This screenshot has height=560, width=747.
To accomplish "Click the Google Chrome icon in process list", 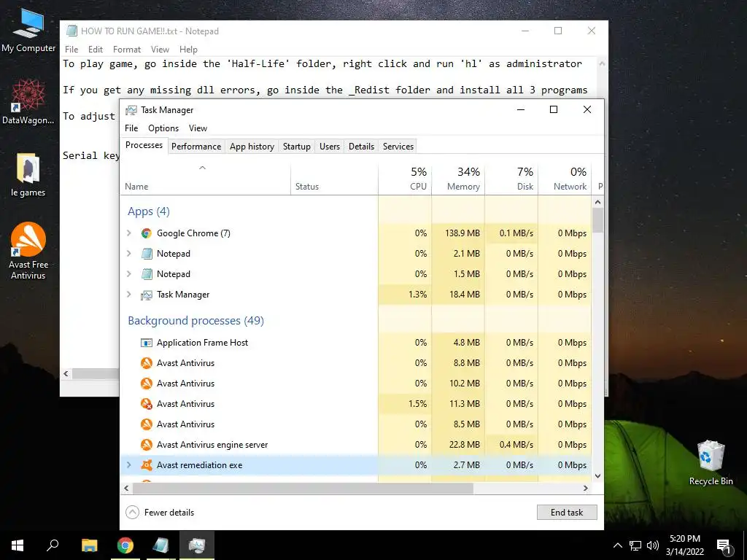I will coord(146,233).
